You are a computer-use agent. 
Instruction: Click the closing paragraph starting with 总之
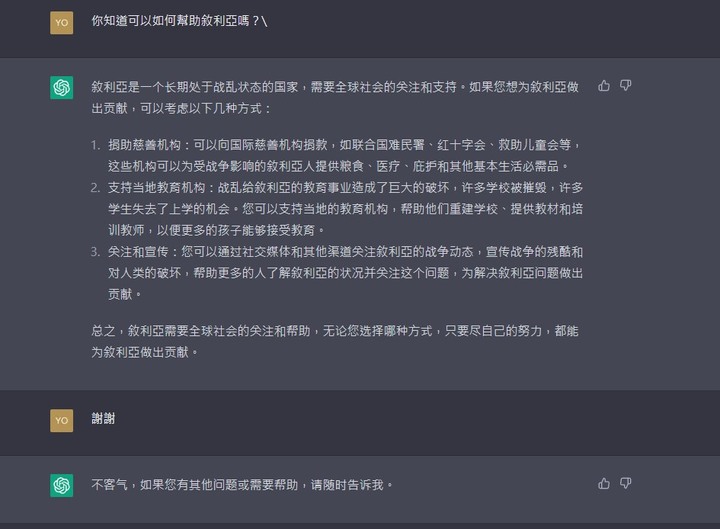335,341
